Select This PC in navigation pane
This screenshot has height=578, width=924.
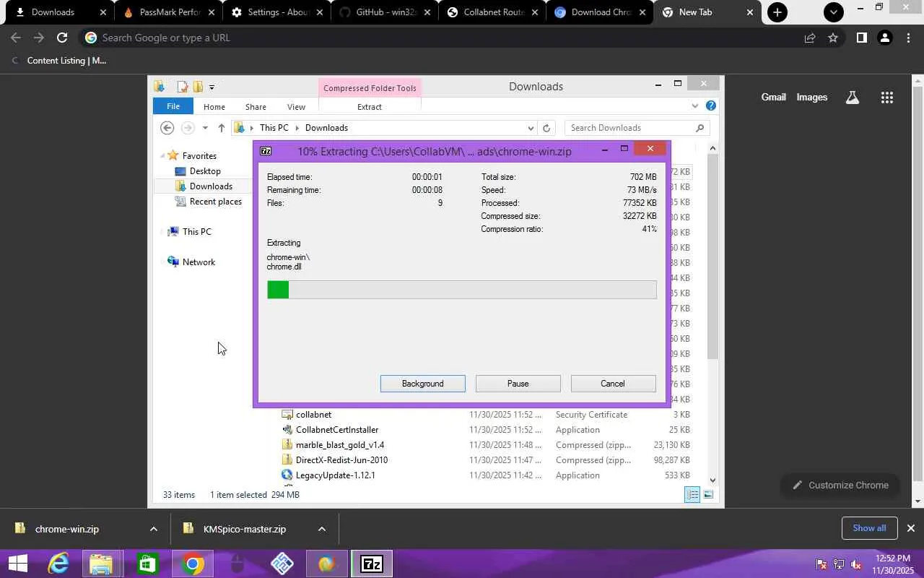[196, 232]
